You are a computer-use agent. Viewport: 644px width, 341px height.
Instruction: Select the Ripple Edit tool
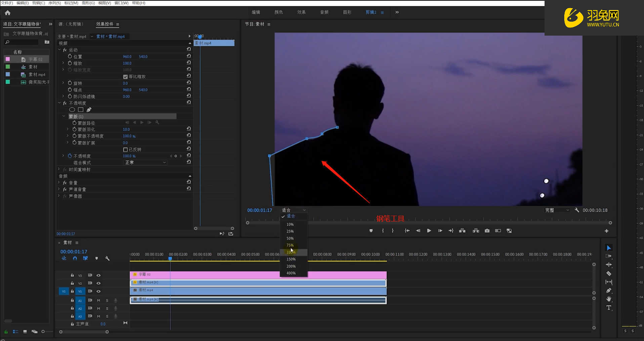coord(609,265)
